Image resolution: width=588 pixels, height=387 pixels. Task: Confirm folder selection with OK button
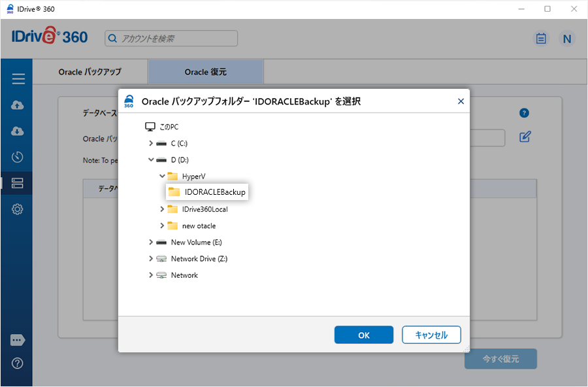(364, 335)
